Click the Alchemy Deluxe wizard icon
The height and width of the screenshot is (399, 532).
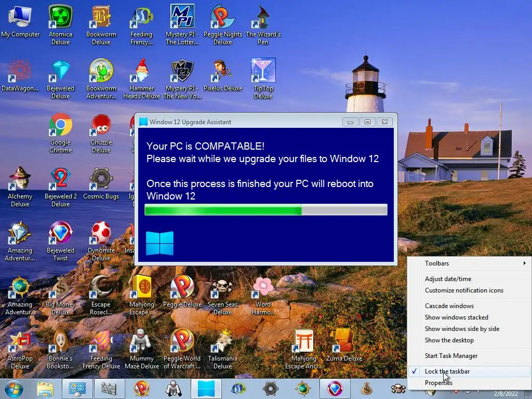click(x=20, y=187)
